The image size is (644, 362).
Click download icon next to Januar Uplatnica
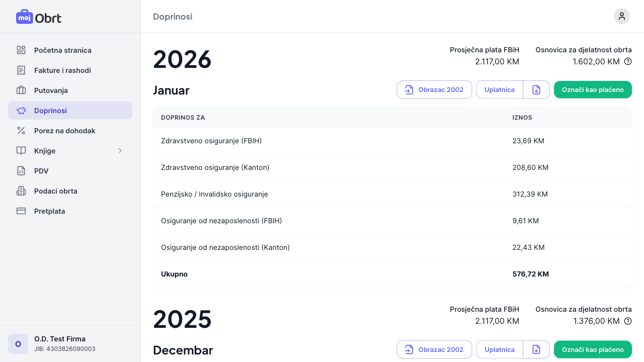[x=536, y=90]
